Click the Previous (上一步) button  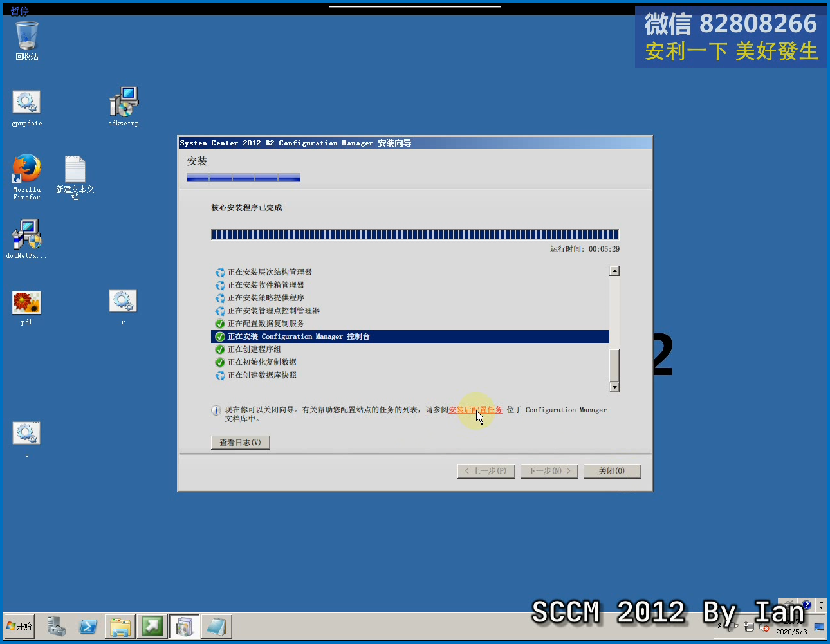click(x=486, y=471)
